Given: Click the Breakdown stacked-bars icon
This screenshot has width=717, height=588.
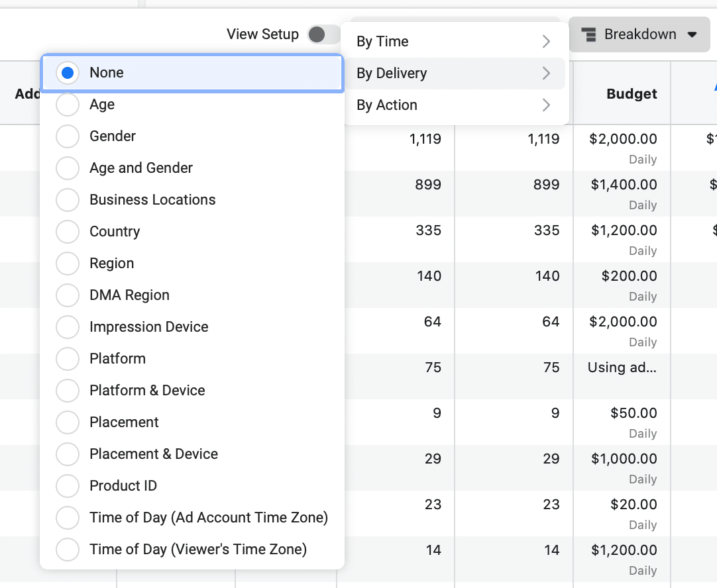Looking at the screenshot, I should (x=588, y=34).
